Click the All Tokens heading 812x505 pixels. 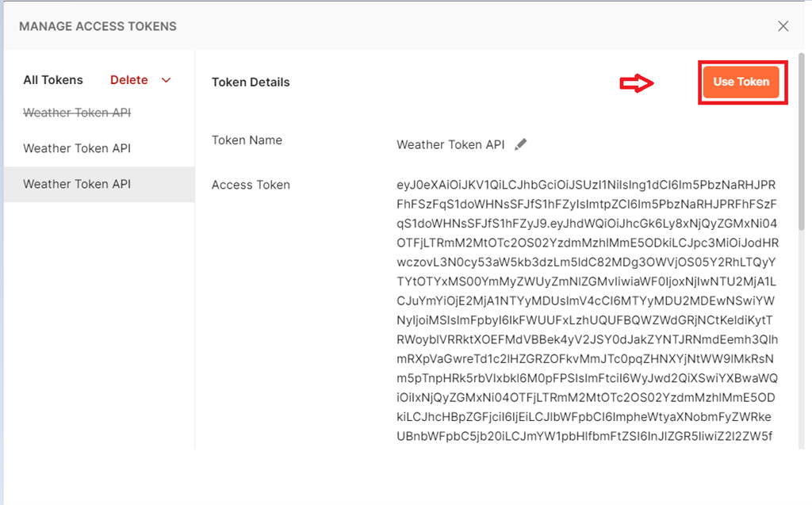[x=53, y=80]
